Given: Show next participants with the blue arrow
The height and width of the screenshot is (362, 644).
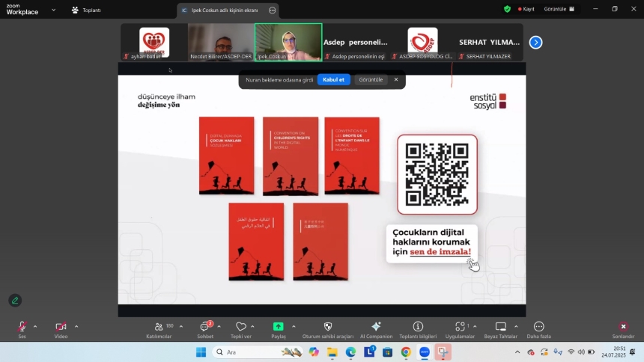Looking at the screenshot, I should pyautogui.click(x=535, y=43).
